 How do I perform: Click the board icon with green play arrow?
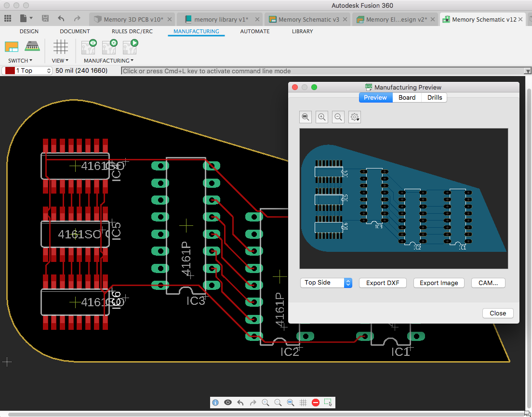tap(130, 46)
